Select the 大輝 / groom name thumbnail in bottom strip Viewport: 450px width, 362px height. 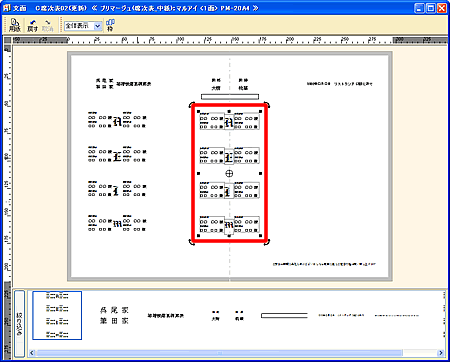[x=216, y=316]
